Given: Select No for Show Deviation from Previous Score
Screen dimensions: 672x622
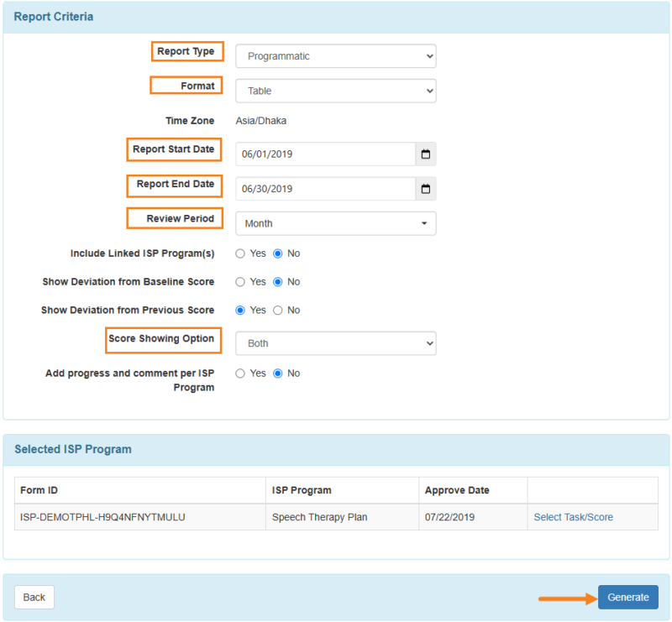Looking at the screenshot, I should click(278, 310).
